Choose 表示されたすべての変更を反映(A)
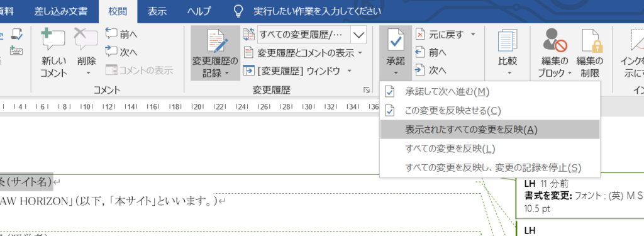The image size is (644, 236). (489, 130)
